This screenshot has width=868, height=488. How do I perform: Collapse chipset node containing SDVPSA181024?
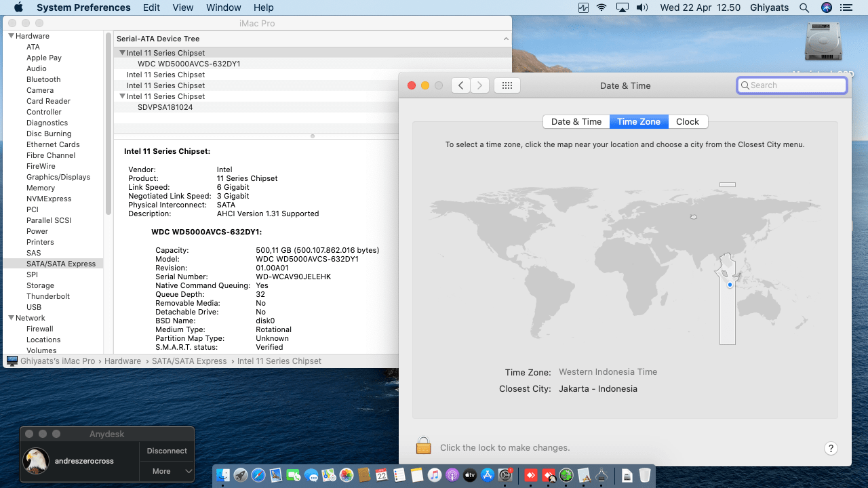pos(122,96)
